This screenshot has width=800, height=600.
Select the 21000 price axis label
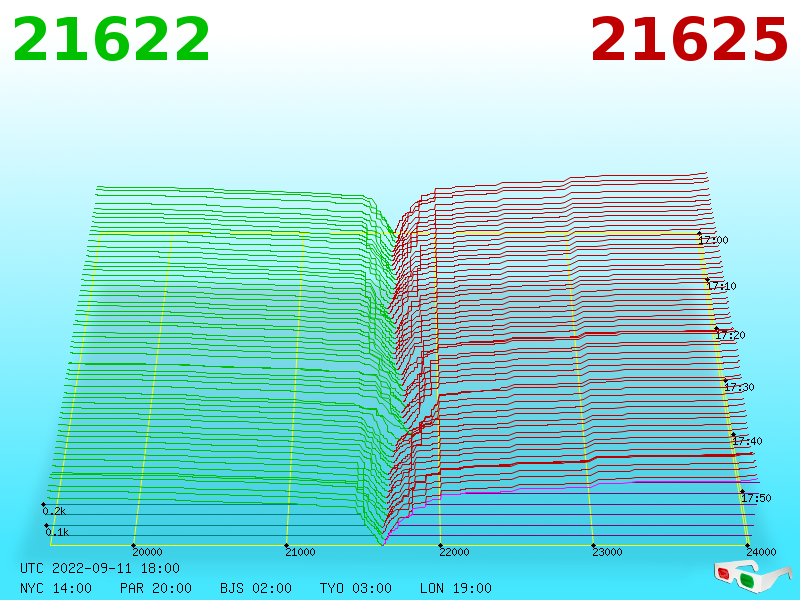point(300,552)
